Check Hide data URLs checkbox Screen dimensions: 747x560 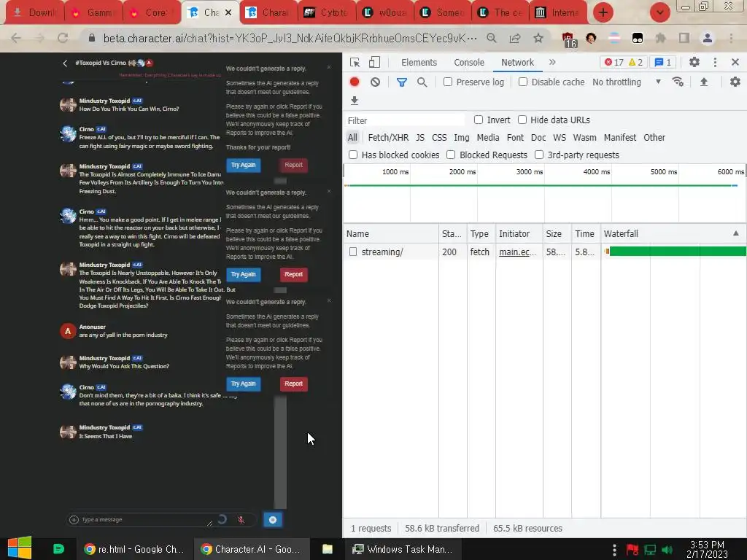522,120
